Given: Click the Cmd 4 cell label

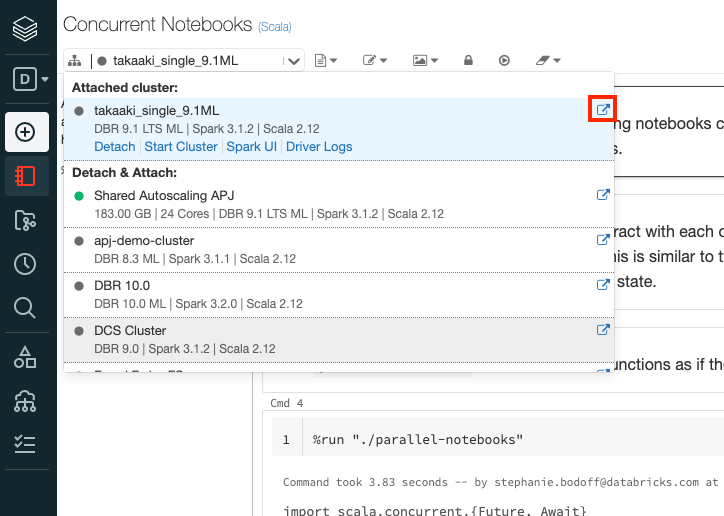Looking at the screenshot, I should pos(287,403).
